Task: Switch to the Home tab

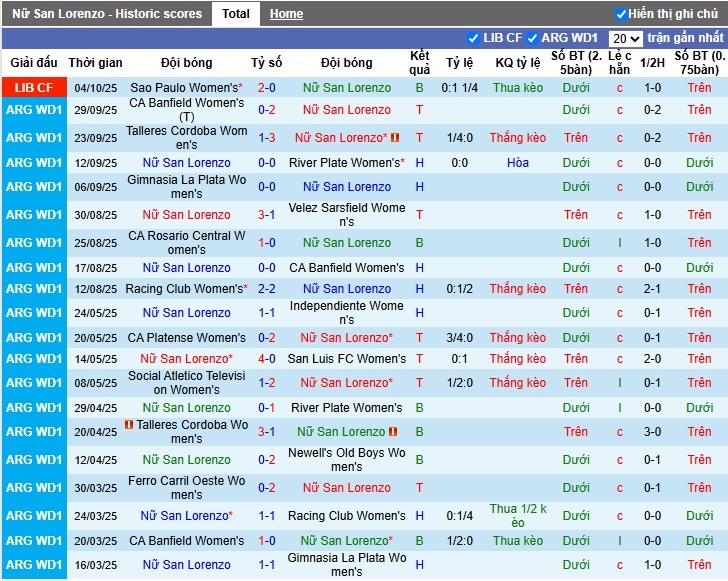Action: click(286, 14)
